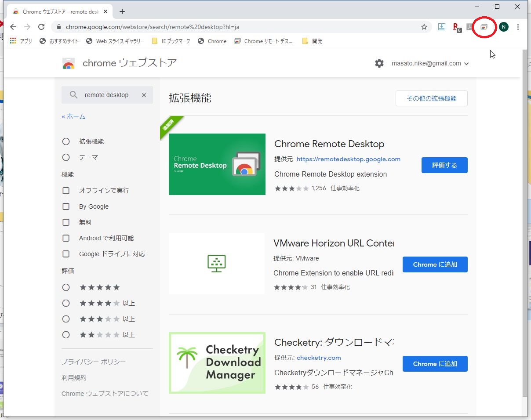Go back with the browser back arrow
The image size is (531, 420).
click(x=13, y=27)
